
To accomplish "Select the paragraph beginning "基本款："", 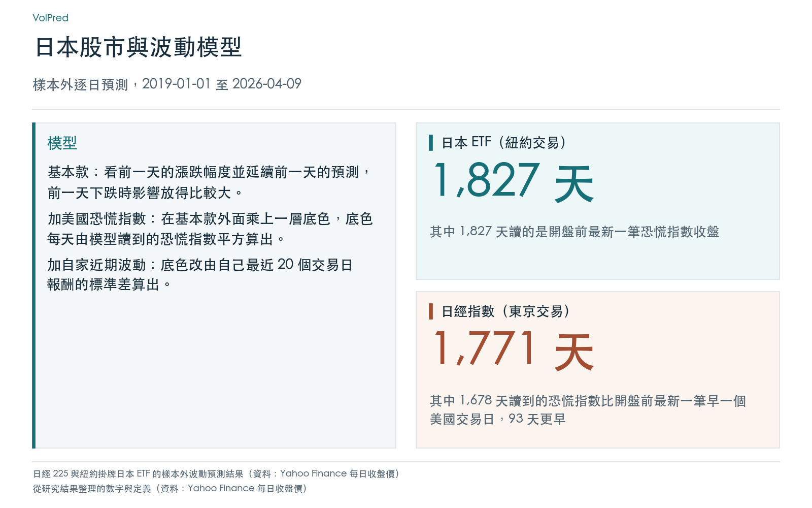I will coord(209,182).
